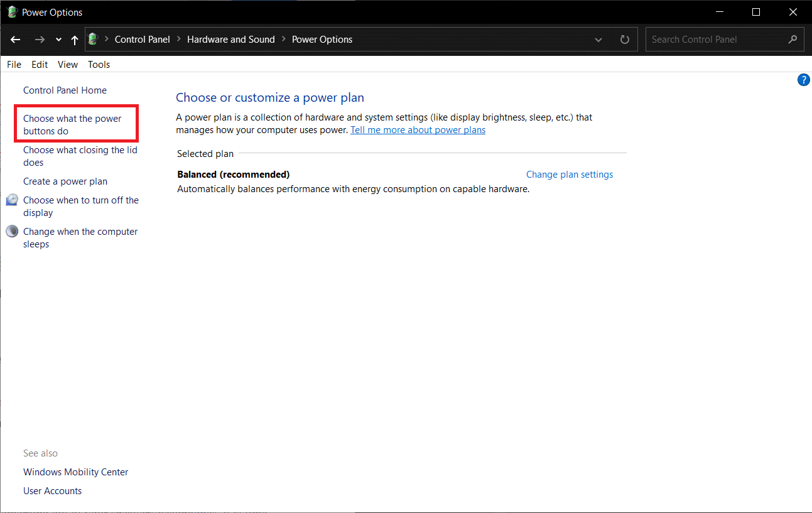Open Choose what the power buttons do
The height and width of the screenshot is (513, 812).
pos(73,125)
